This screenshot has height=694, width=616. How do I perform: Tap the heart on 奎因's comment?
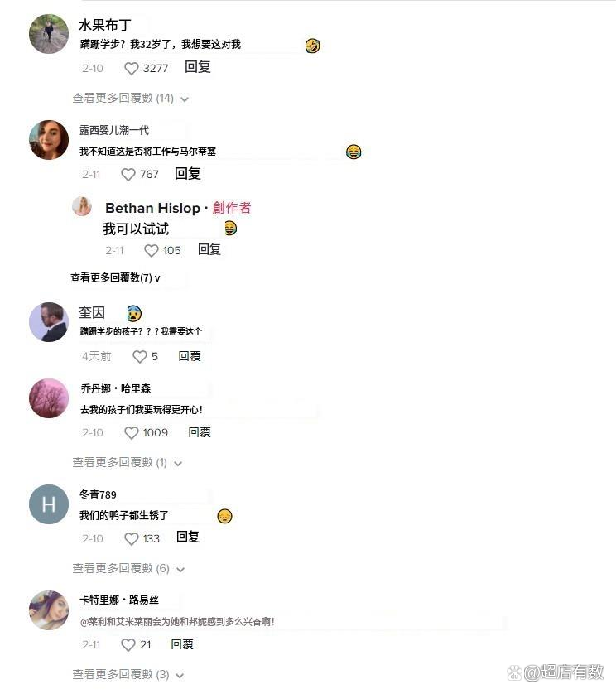(x=140, y=357)
